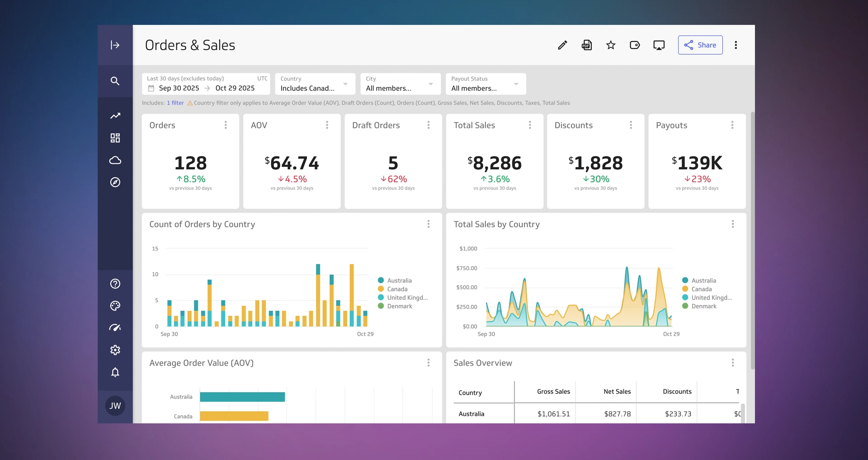Open the theme palette menu
The image size is (868, 460).
point(115,306)
